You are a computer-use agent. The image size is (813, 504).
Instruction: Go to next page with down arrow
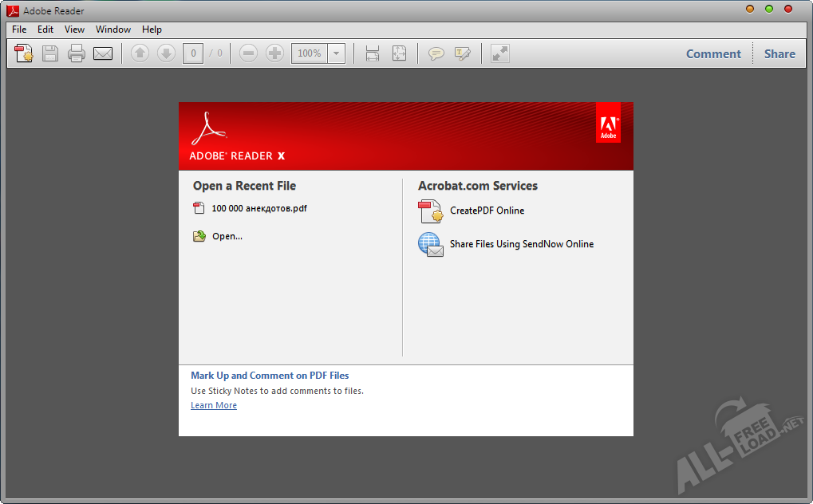(x=166, y=53)
